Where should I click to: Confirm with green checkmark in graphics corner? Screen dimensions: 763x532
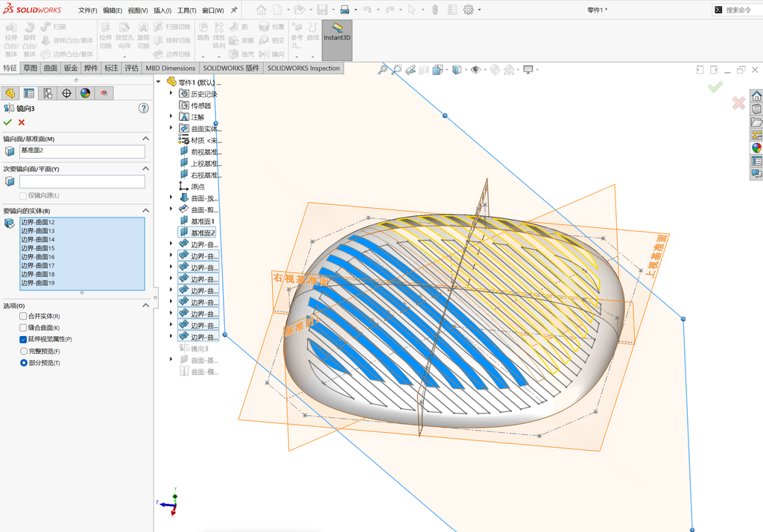point(715,87)
